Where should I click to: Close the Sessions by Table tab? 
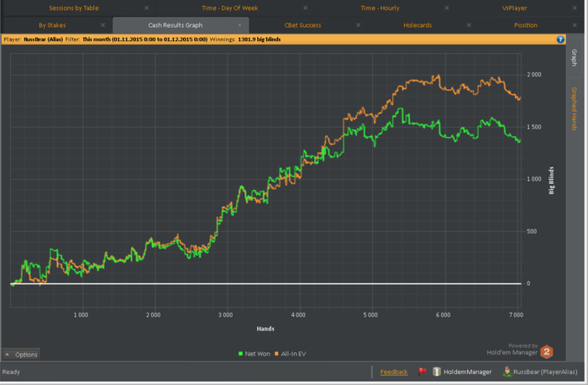(147, 8)
